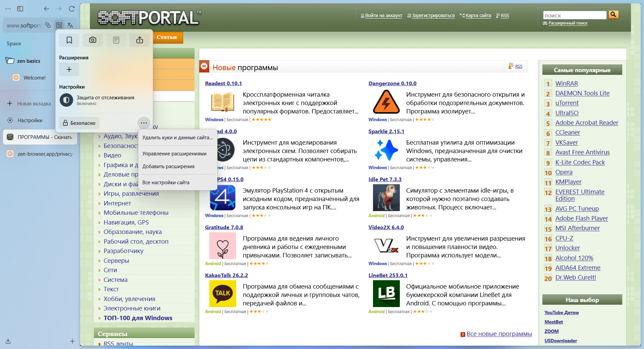The width and height of the screenshot is (644, 349).
Task: Bookmark this page from the popup
Action: 69,40
